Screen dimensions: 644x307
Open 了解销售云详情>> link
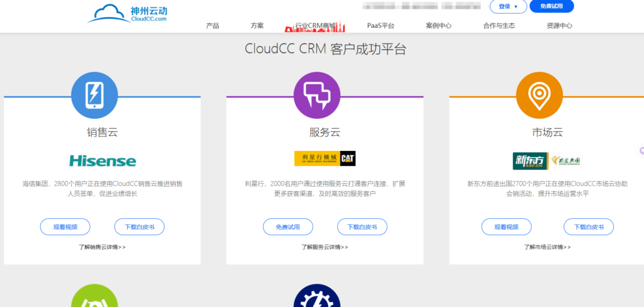click(103, 247)
